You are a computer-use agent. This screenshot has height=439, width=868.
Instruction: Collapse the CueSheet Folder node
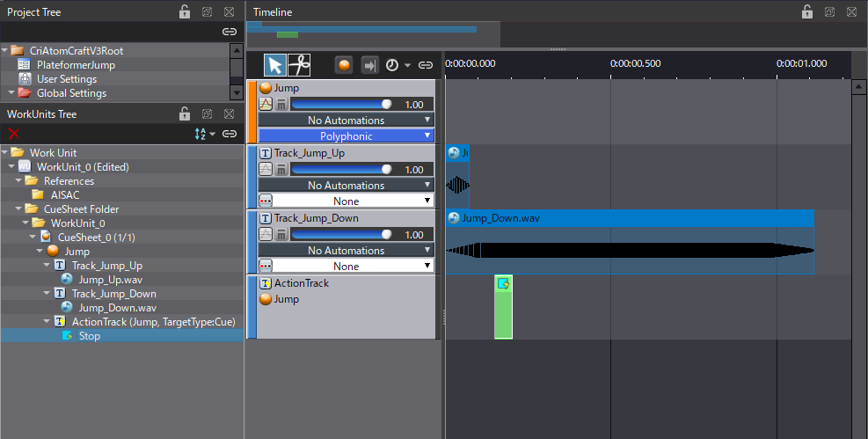[18, 209]
